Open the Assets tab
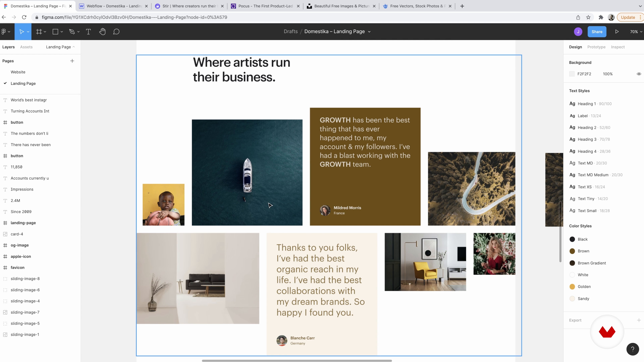The width and height of the screenshot is (644, 362). [26, 47]
